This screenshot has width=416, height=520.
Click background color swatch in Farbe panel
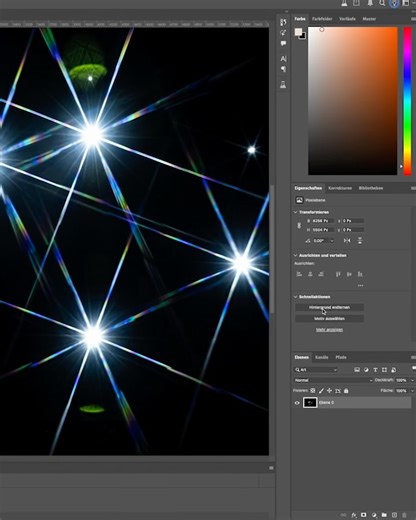[303, 36]
